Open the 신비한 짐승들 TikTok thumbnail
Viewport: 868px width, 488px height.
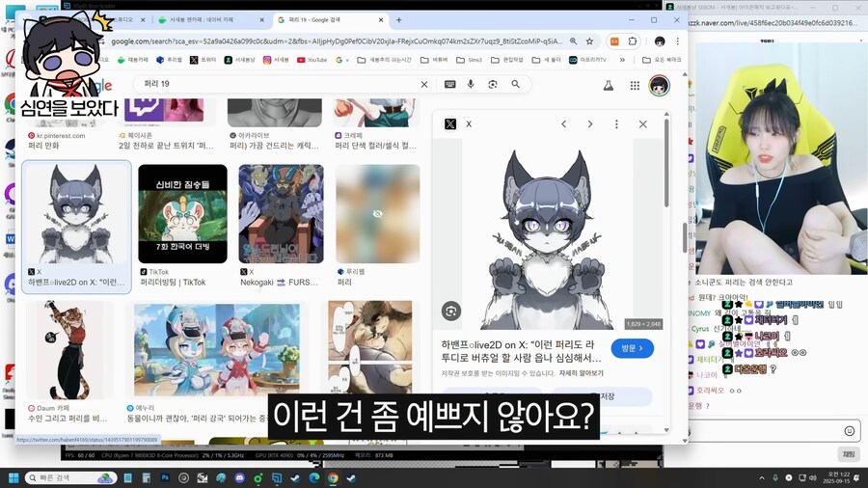(x=182, y=213)
